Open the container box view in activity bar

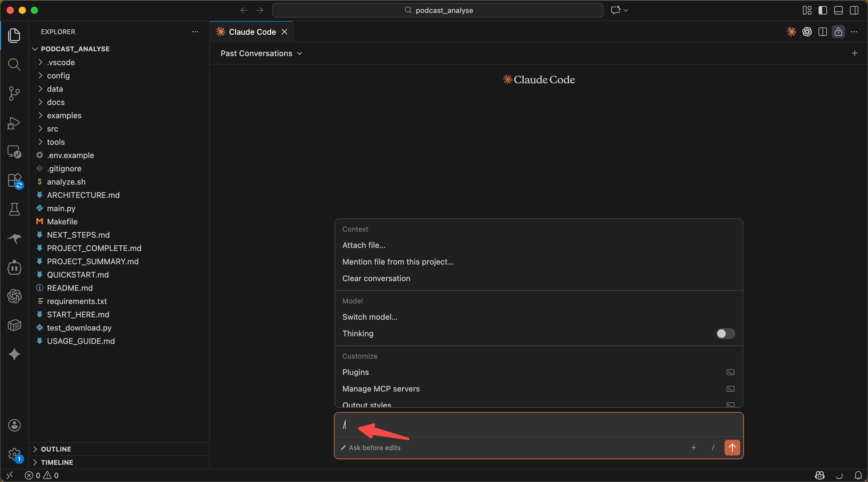tap(14, 325)
